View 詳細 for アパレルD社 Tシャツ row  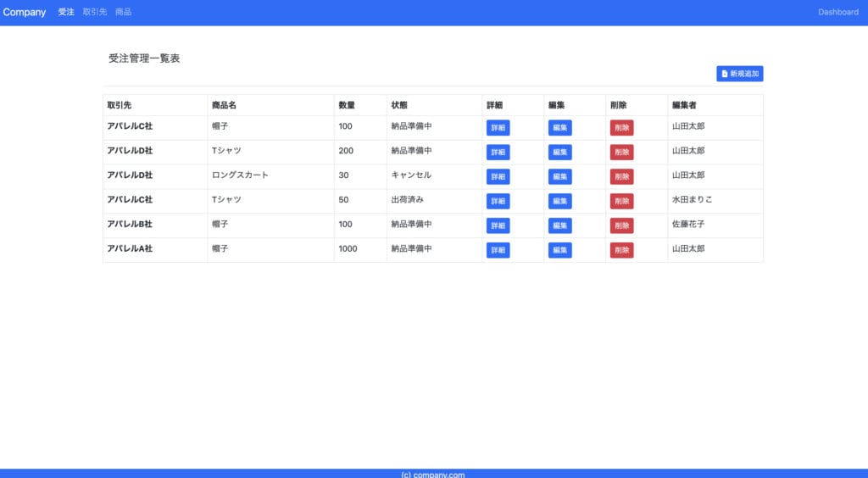tap(498, 152)
